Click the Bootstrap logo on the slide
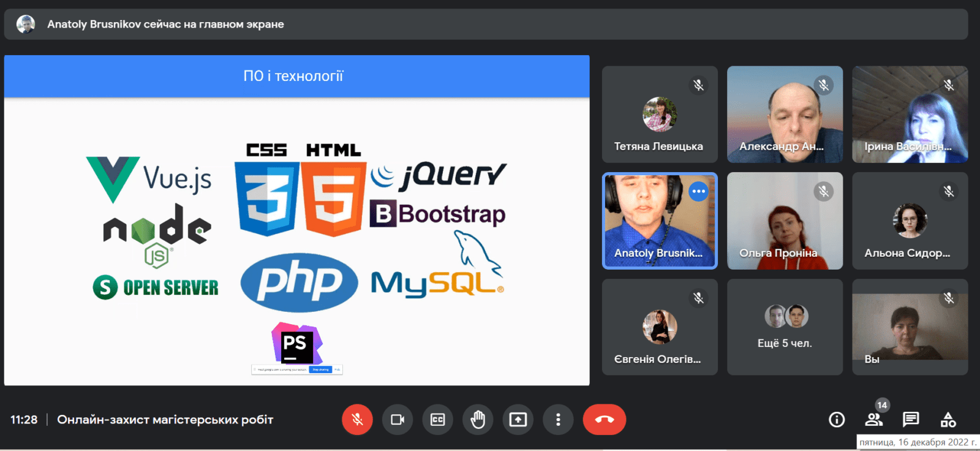Image resolution: width=980 pixels, height=451 pixels. (x=437, y=214)
